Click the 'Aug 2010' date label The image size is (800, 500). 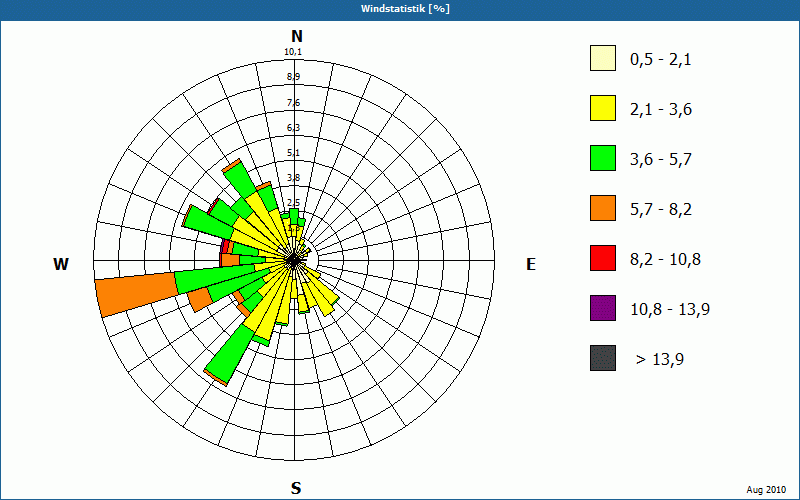[766, 490]
